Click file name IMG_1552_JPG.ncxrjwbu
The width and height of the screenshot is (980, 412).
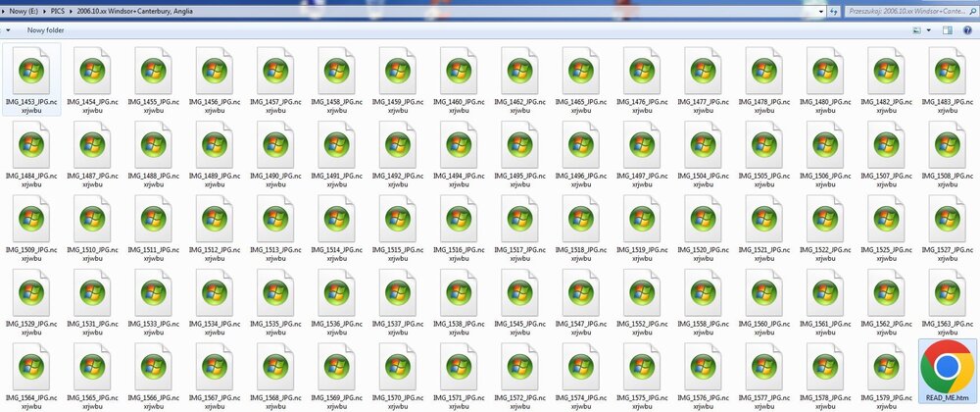[x=642, y=327]
